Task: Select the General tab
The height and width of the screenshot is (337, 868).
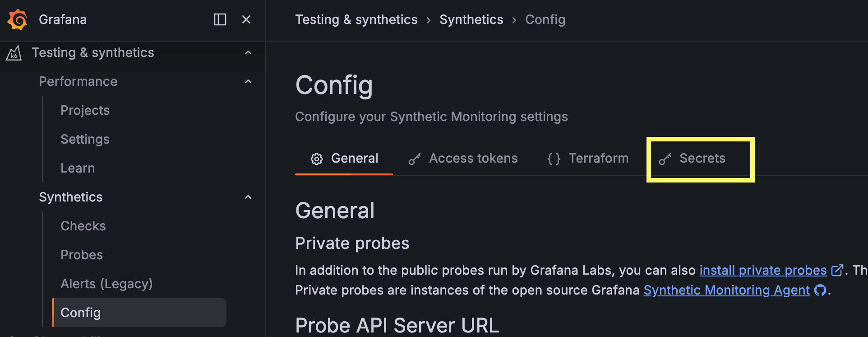Action: [x=344, y=159]
